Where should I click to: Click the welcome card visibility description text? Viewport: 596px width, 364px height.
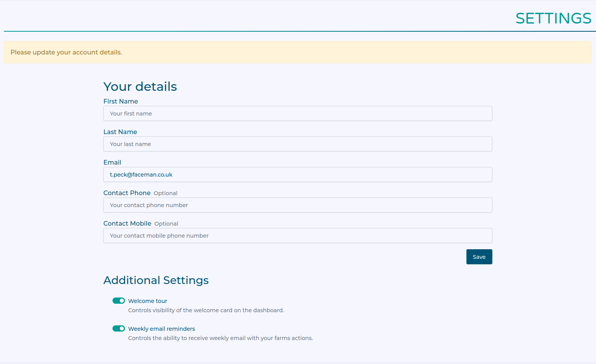206,310
